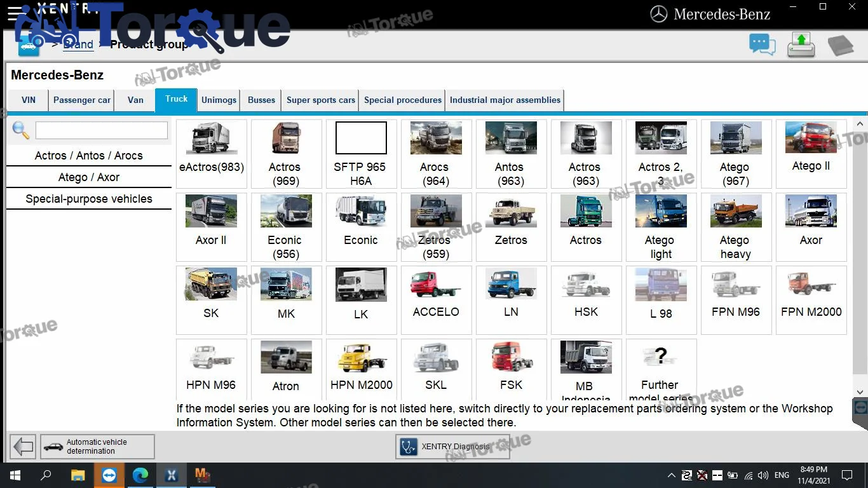Open the Atron truck model
Image resolution: width=868 pixels, height=488 pixels.
(x=287, y=369)
